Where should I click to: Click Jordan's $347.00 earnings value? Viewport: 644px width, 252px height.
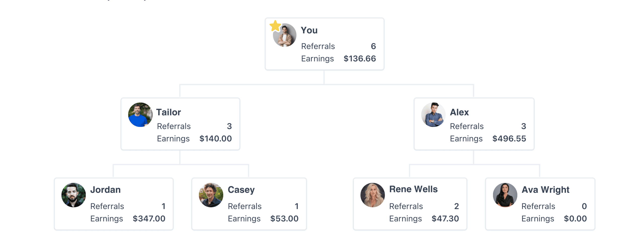coord(149,218)
